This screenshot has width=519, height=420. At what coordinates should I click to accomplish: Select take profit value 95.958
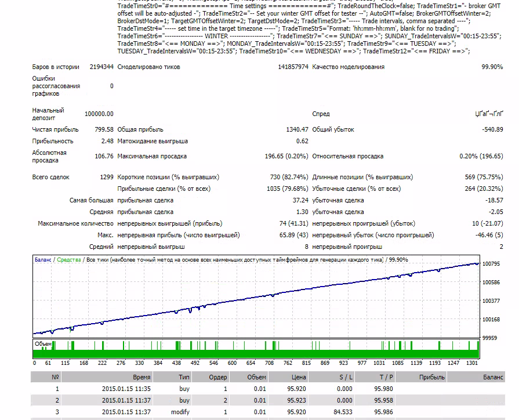(x=384, y=400)
